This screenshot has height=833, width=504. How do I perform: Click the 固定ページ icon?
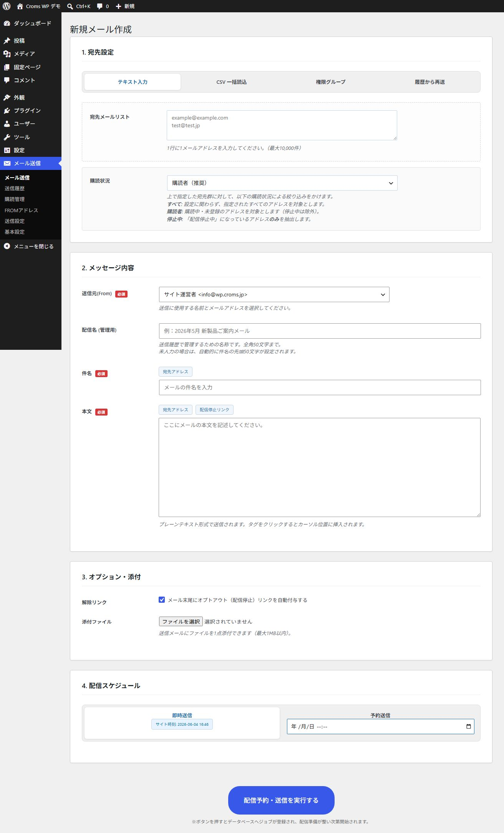click(7, 67)
